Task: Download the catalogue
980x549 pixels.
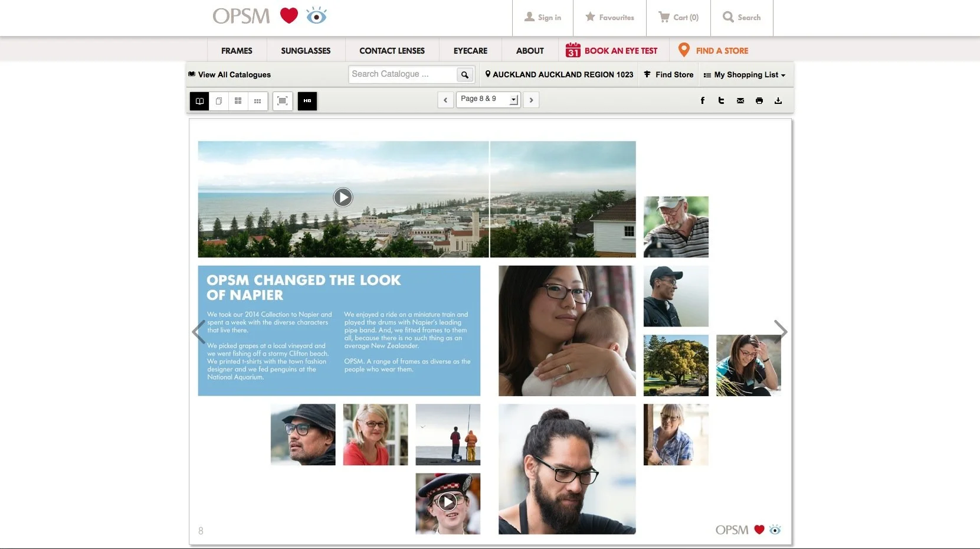Action: 778,101
